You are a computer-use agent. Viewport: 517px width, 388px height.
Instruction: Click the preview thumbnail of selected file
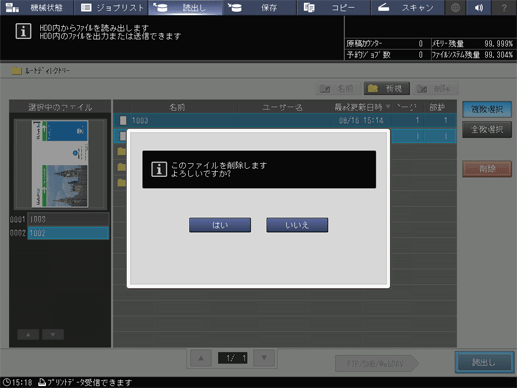point(60,164)
